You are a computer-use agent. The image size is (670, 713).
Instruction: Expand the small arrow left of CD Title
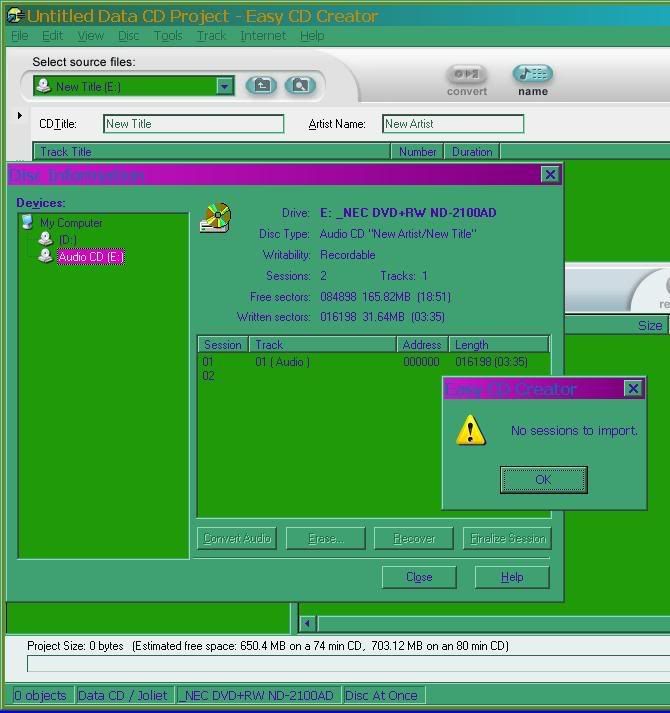20,115
